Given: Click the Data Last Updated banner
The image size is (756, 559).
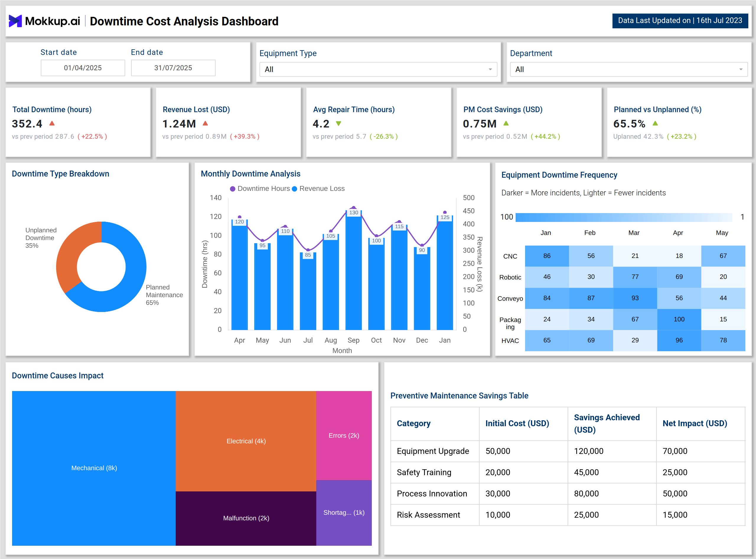Looking at the screenshot, I should 680,21.
